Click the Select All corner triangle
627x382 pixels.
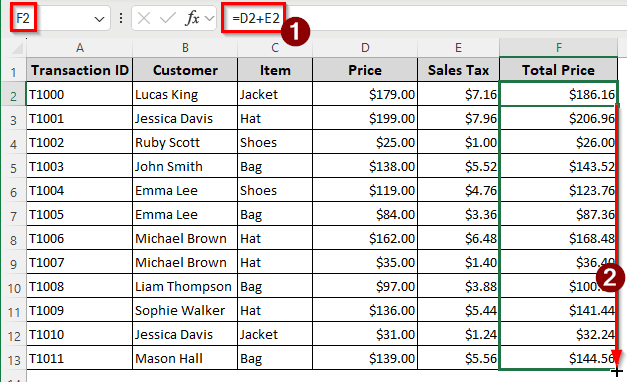(x=18, y=49)
